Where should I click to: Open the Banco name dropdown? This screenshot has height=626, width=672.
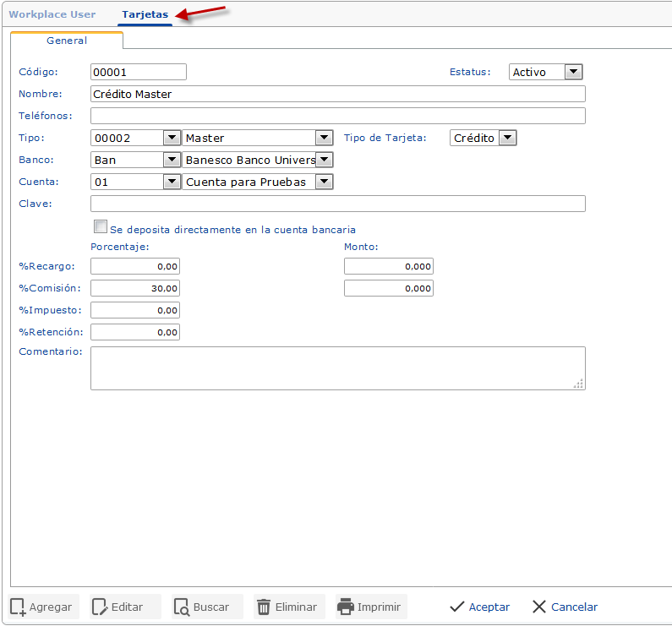[324, 160]
